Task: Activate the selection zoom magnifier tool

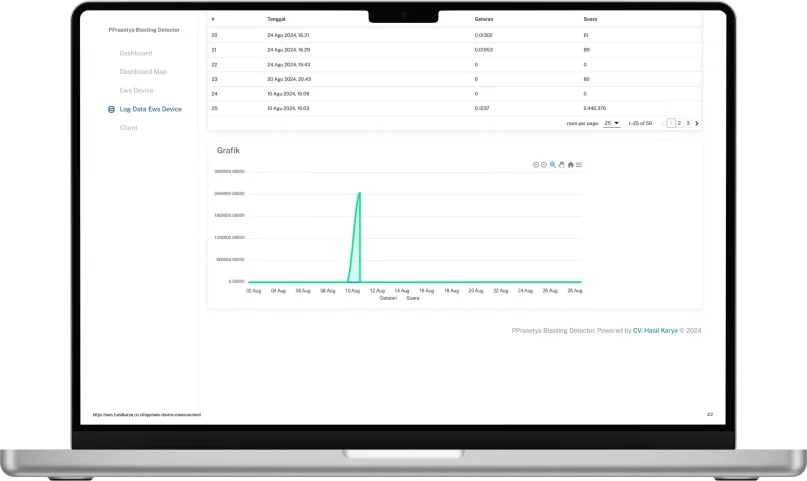Action: pos(553,164)
